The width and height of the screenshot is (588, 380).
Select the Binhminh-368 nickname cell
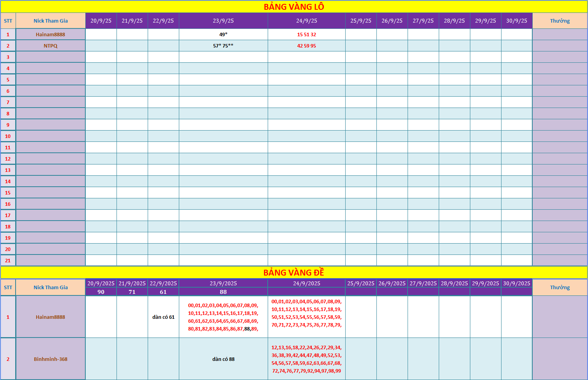(51, 359)
